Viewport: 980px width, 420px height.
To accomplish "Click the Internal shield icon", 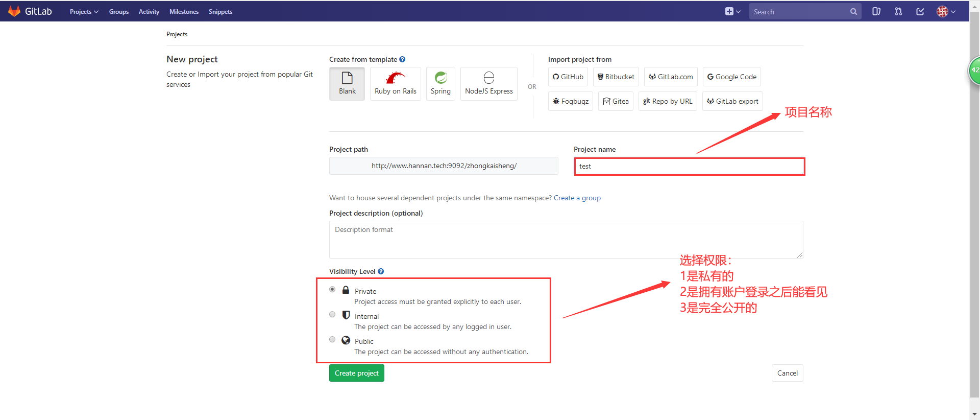I will tap(346, 315).
